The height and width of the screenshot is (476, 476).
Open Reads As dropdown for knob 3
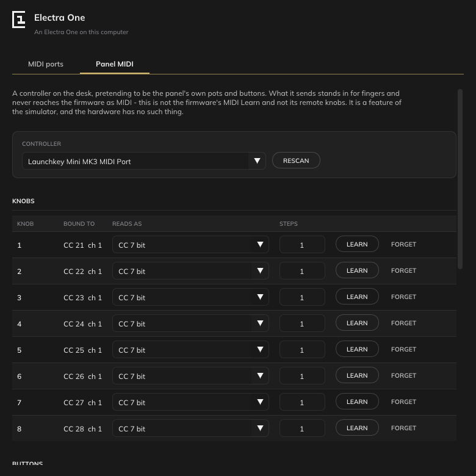pyautogui.click(x=190, y=297)
